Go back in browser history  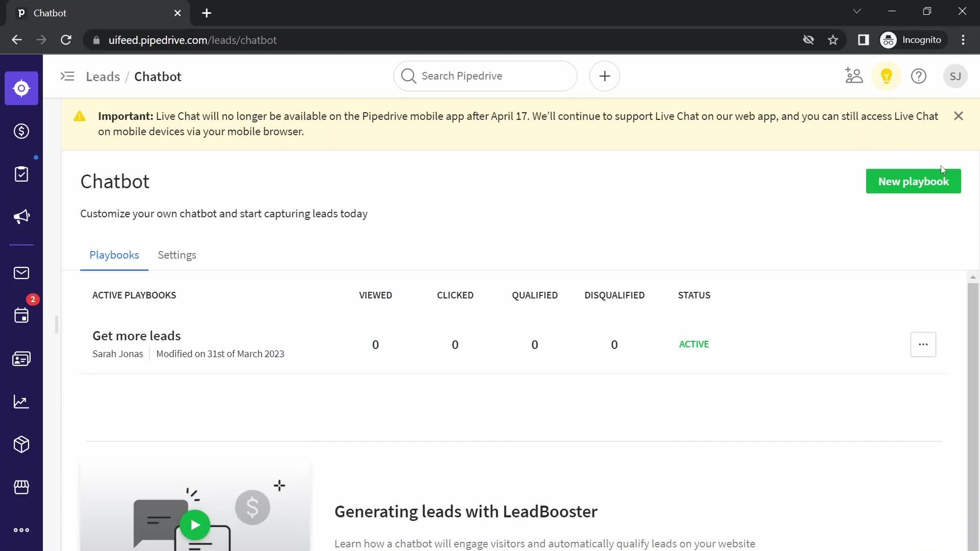click(x=17, y=40)
